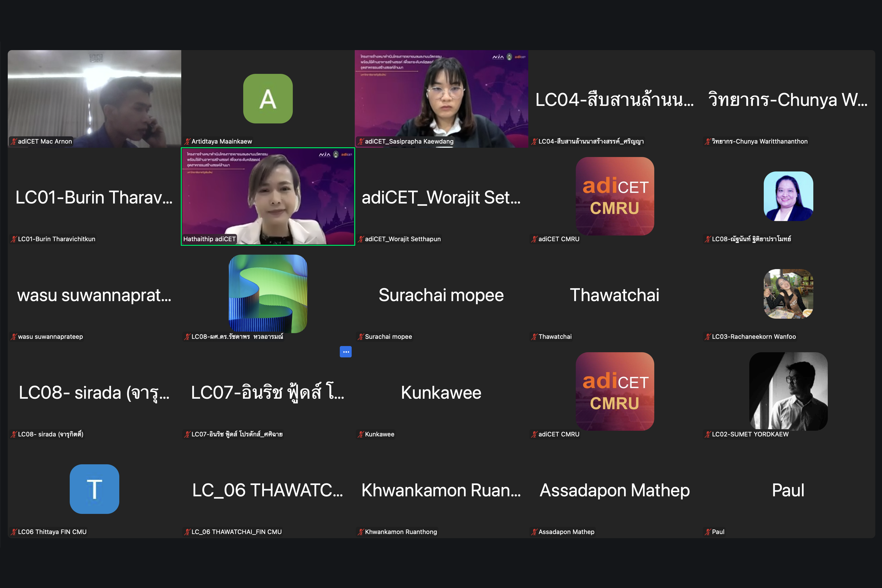Click muted mic icon beside Artidtaya Maainkaew
The image size is (882, 588).
coord(187,141)
